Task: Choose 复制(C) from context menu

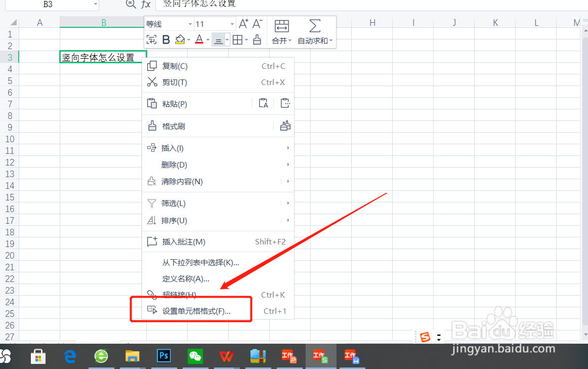Action: point(218,66)
